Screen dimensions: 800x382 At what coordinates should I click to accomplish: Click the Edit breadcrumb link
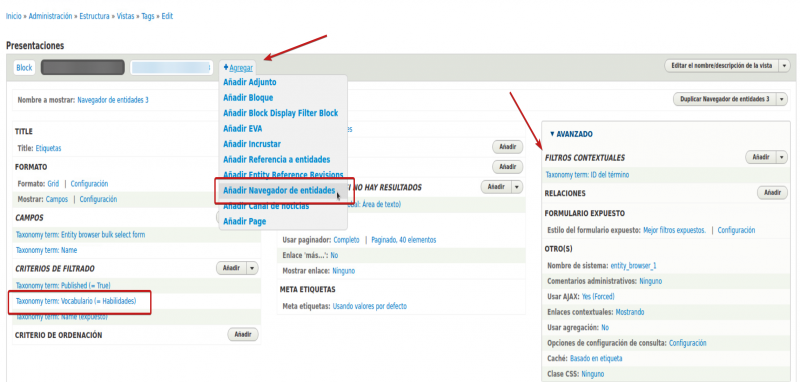pyautogui.click(x=167, y=16)
